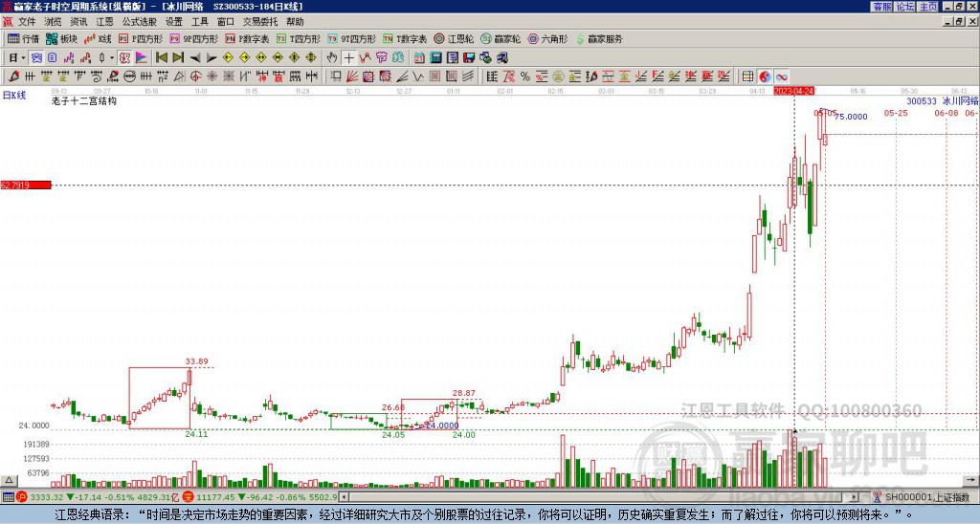Open the 9T四方形 tool
The image size is (980, 524).
pyautogui.click(x=351, y=38)
